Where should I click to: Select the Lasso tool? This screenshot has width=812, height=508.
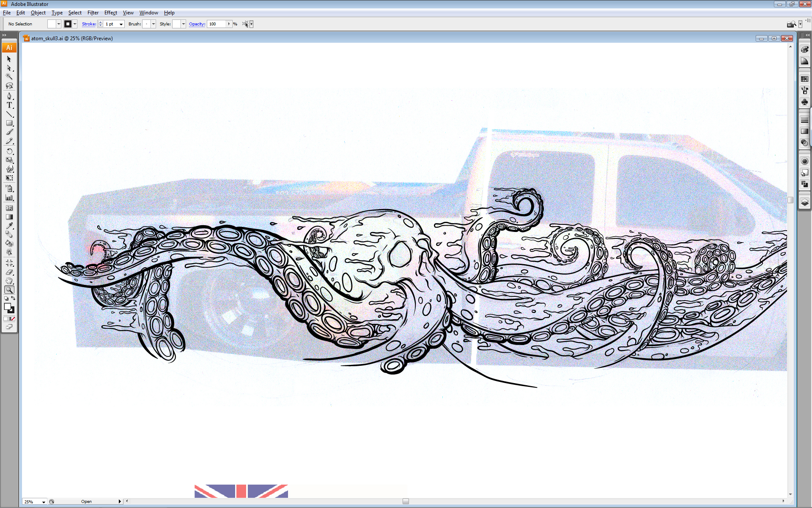[9, 86]
